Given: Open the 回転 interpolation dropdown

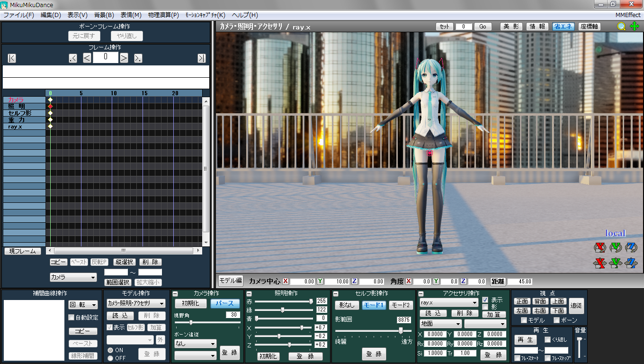Looking at the screenshot, I should click(x=83, y=305).
